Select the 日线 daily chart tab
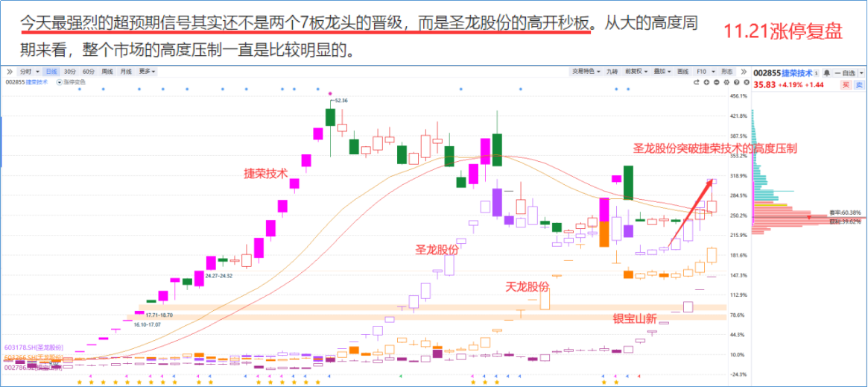The width and height of the screenshot is (868, 387). coord(51,72)
